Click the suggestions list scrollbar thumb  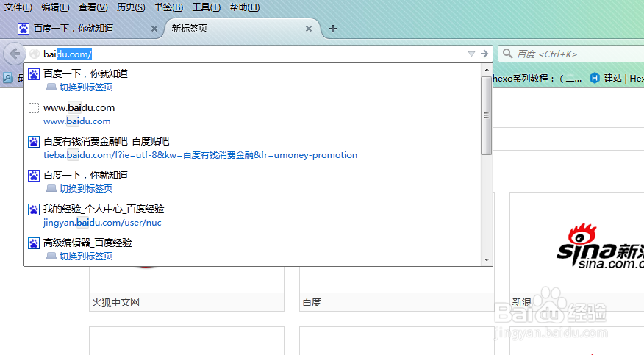(486, 115)
